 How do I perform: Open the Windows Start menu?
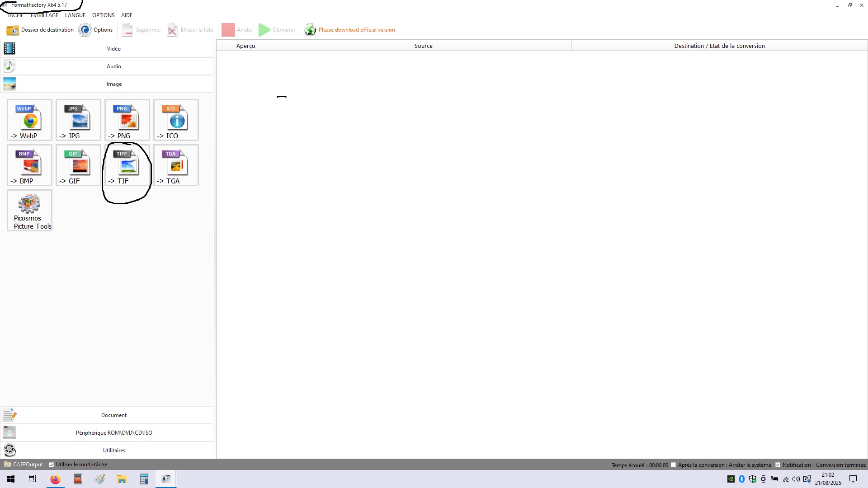point(11,479)
